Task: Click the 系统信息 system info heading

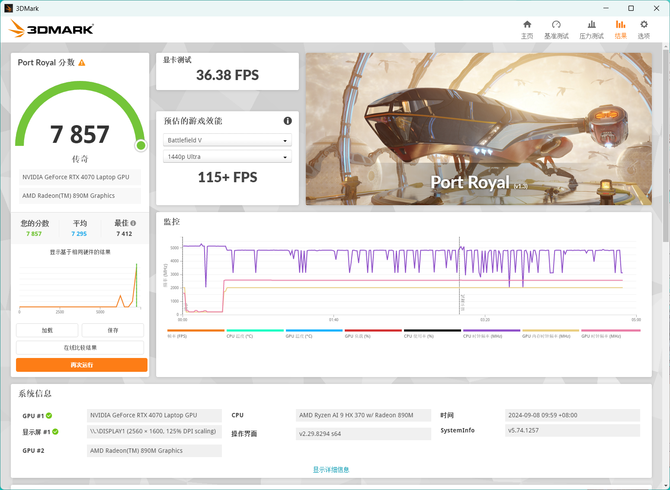Action: [x=35, y=393]
